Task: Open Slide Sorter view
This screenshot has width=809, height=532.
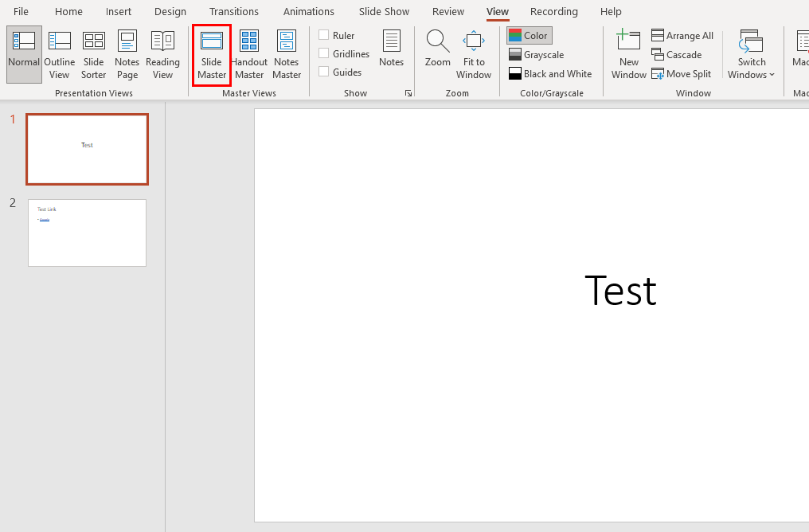Action: tap(93, 54)
